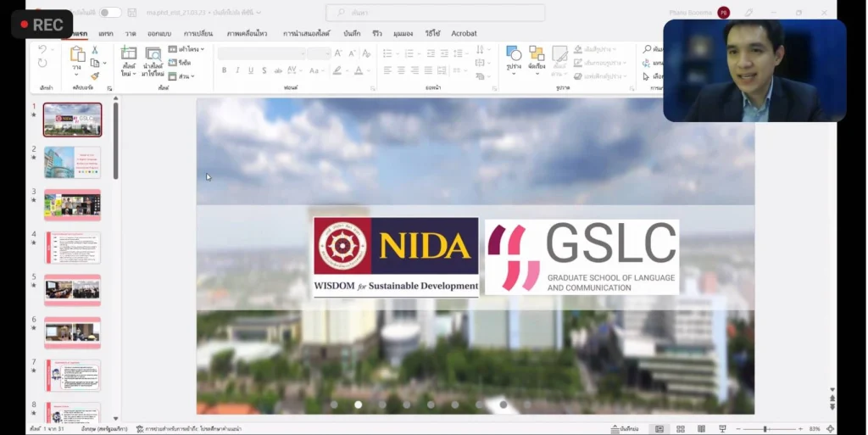Click the Reuse Slides icon
The image size is (868, 435).
[153, 53]
